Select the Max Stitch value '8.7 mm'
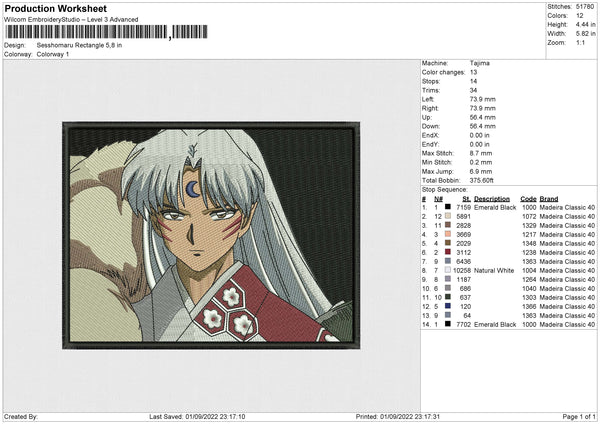 (x=481, y=153)
